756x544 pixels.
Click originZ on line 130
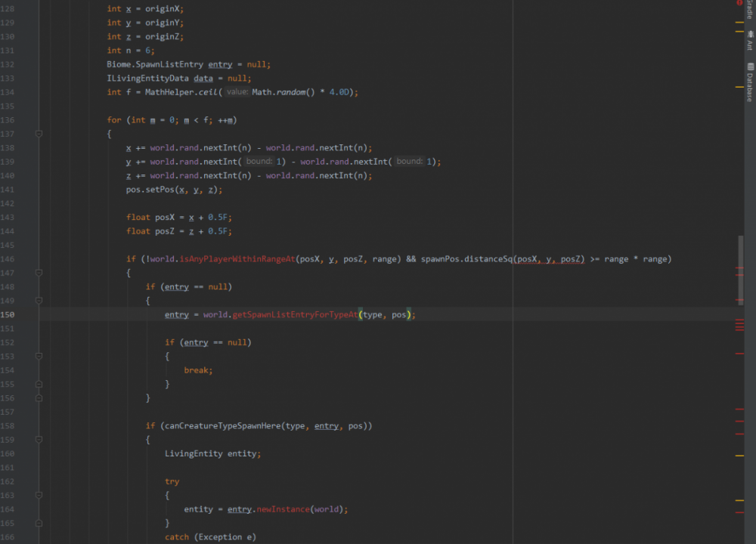[162, 36]
